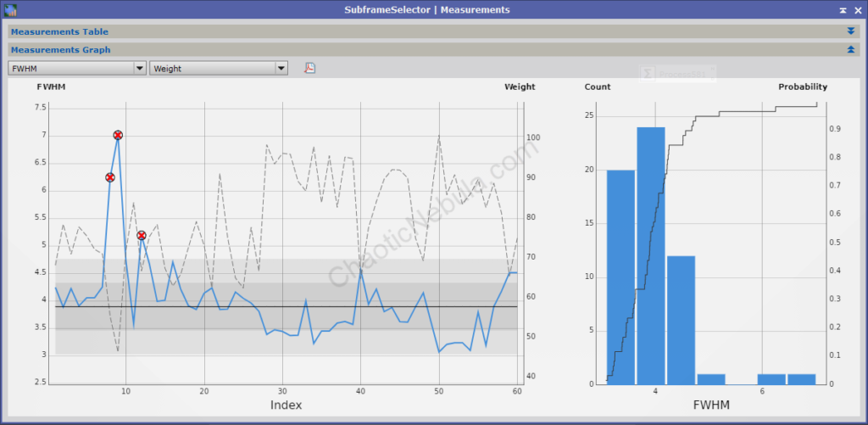Close the SubframeSelector Measurements window
This screenshot has width=868, height=425.
click(858, 9)
